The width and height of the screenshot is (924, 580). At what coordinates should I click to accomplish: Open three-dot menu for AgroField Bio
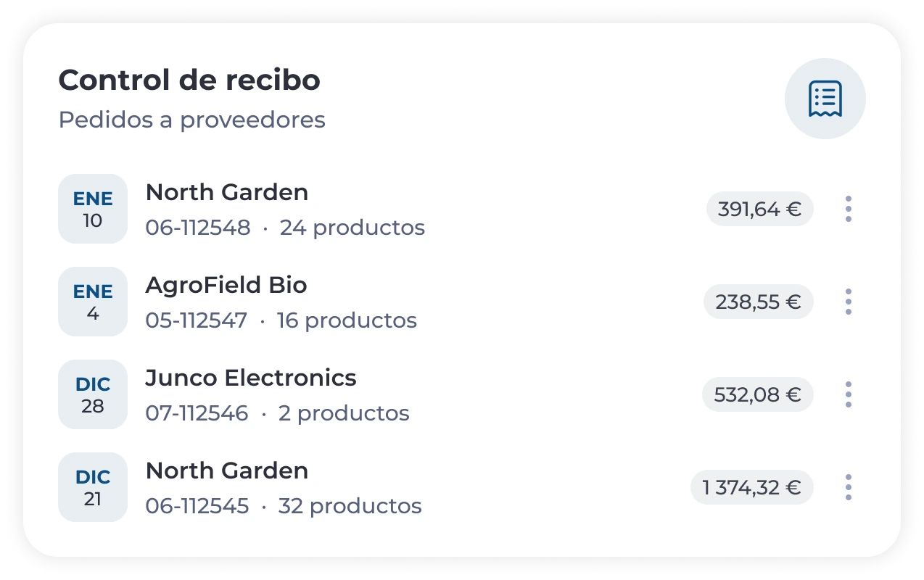(x=848, y=302)
